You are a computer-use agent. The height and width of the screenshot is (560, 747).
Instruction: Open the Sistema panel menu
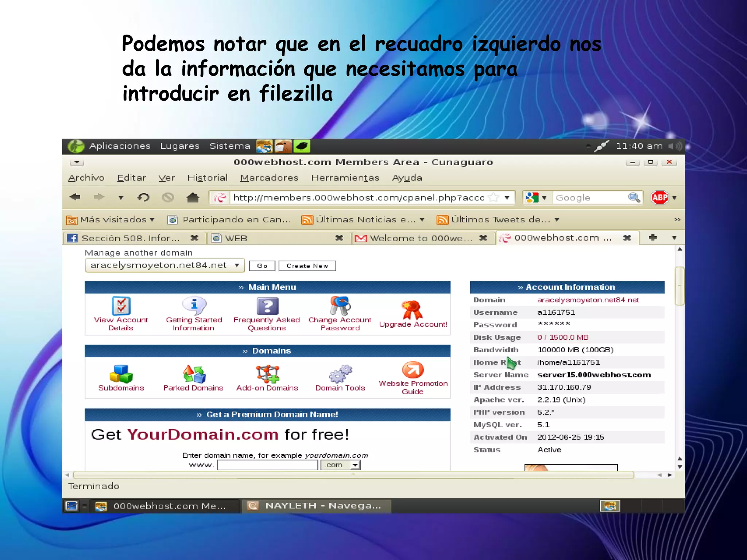(x=230, y=146)
